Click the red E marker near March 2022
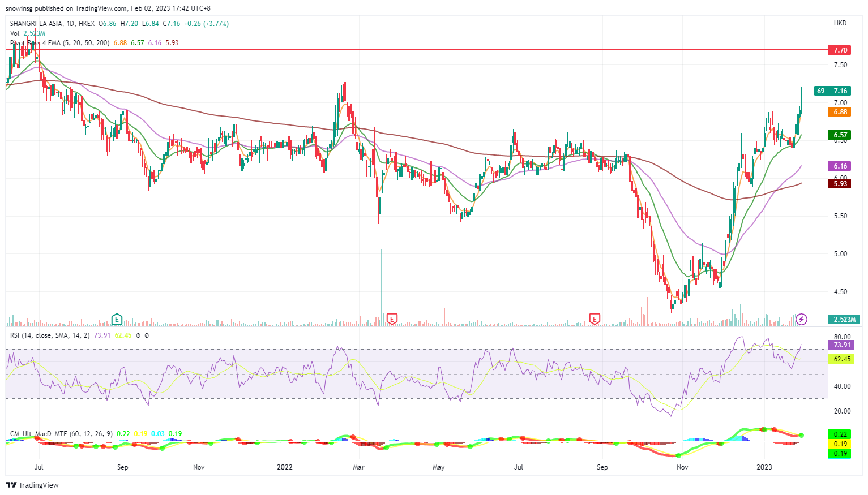This screenshot has height=495, width=868. (392, 319)
